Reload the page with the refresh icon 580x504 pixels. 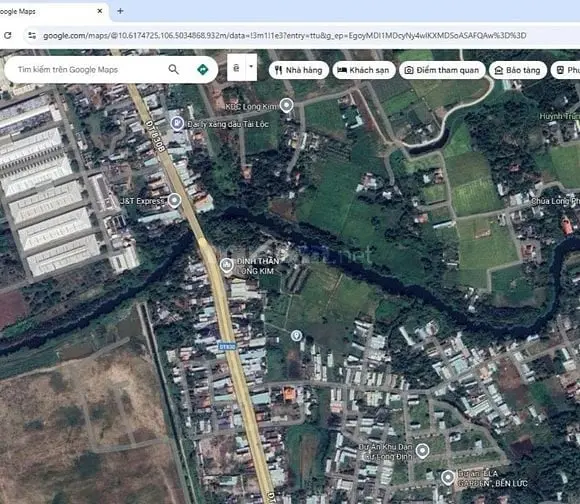click(x=7, y=35)
